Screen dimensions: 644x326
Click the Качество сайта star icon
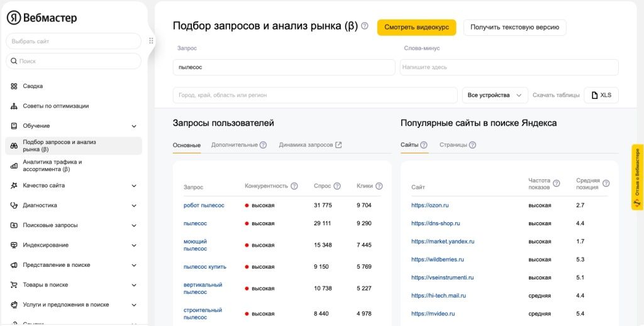(14, 186)
